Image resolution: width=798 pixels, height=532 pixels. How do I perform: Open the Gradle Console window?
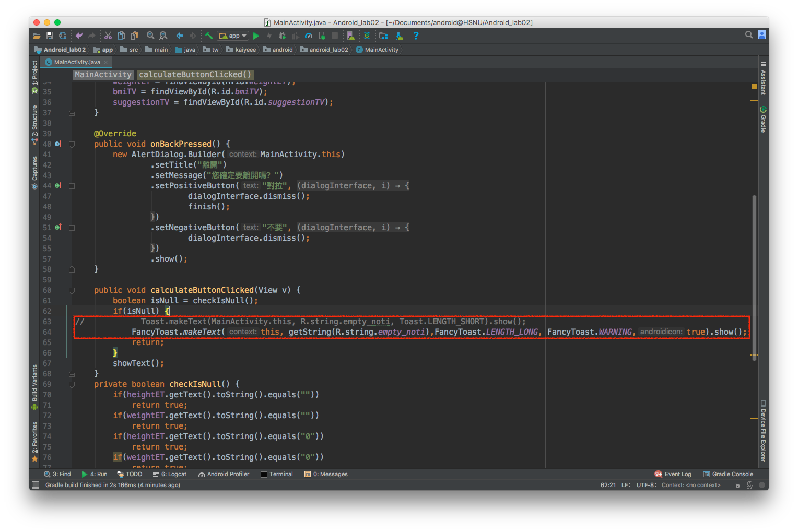pyautogui.click(x=728, y=474)
